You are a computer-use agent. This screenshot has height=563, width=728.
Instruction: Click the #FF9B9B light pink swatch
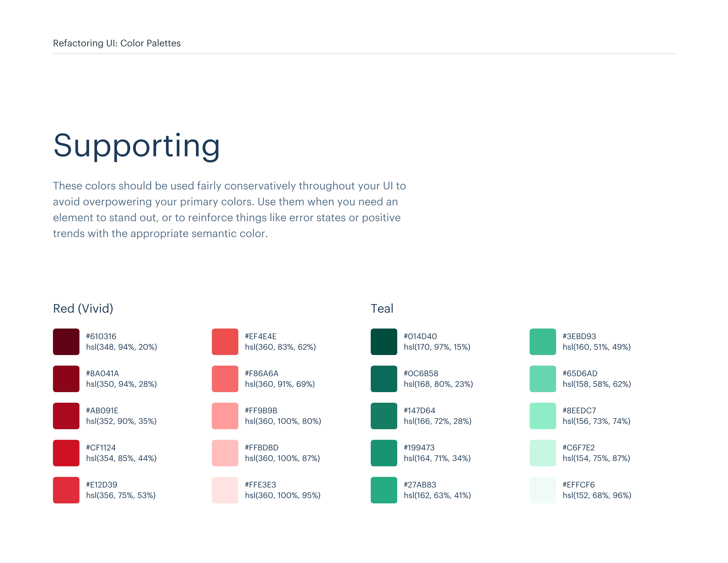click(225, 416)
